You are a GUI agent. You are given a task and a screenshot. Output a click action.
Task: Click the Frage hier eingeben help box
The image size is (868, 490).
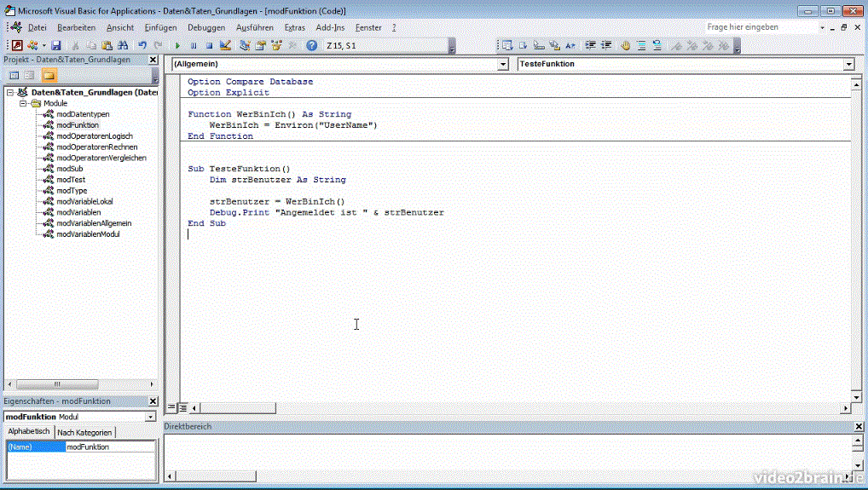click(x=761, y=27)
